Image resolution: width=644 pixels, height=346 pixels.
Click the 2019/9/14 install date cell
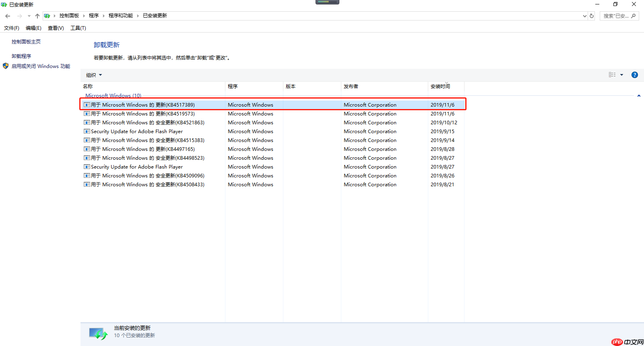click(442, 140)
